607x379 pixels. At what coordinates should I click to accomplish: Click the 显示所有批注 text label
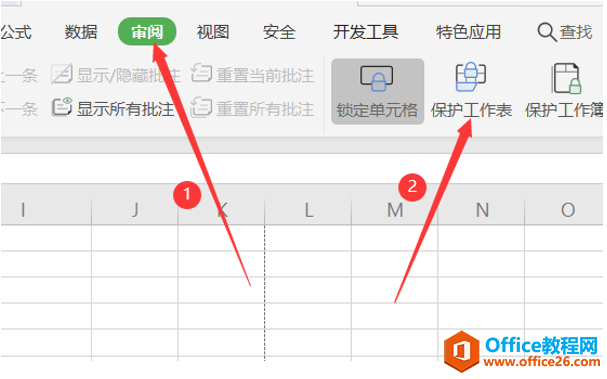[125, 109]
